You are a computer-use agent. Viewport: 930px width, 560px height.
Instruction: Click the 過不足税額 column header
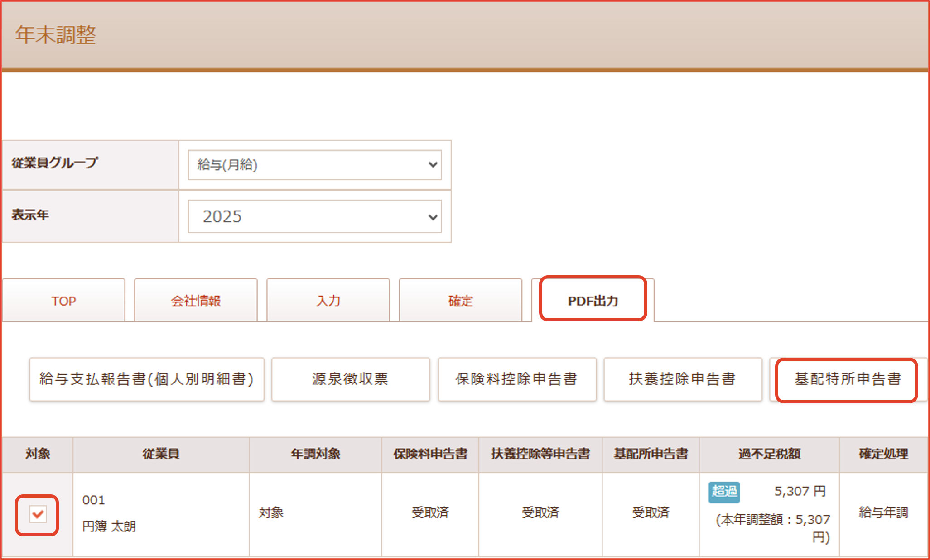[x=769, y=454]
